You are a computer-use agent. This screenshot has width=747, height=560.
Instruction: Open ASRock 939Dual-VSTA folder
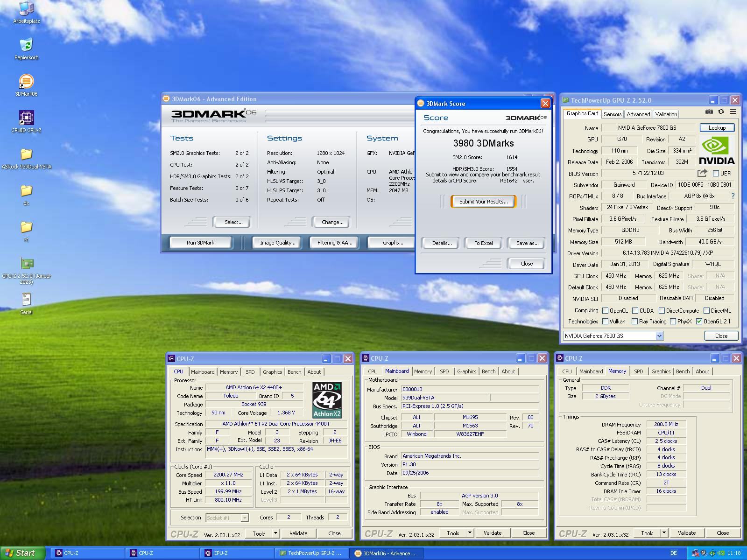tap(27, 158)
